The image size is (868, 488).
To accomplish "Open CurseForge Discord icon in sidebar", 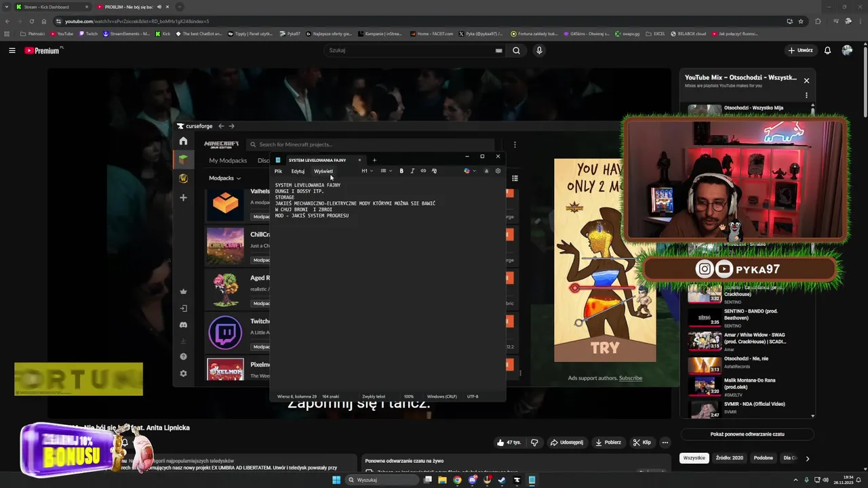I will (183, 325).
